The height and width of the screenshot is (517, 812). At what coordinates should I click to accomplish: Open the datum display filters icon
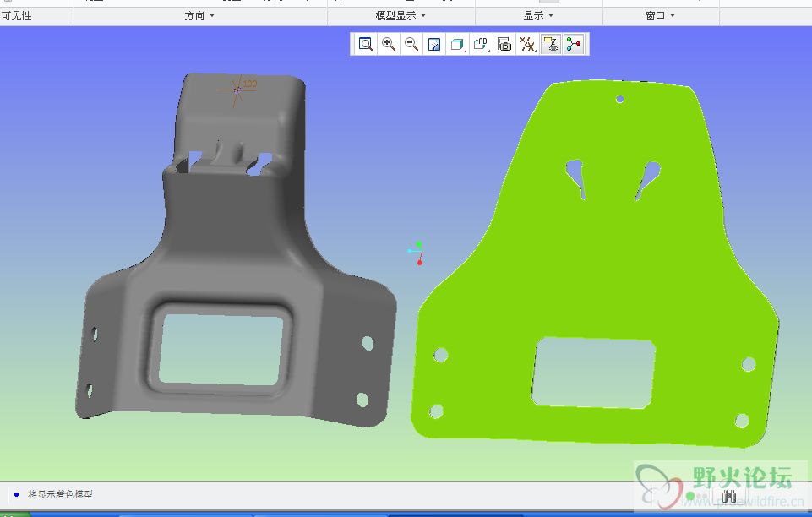click(528, 44)
